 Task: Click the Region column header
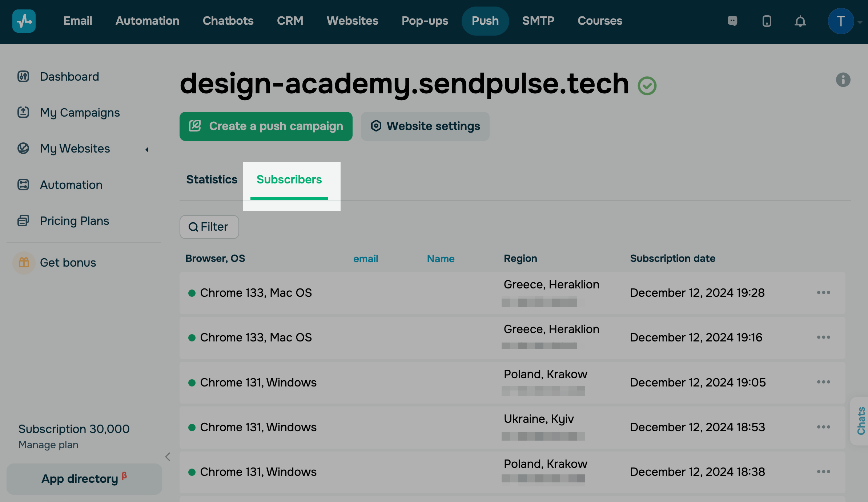point(520,258)
